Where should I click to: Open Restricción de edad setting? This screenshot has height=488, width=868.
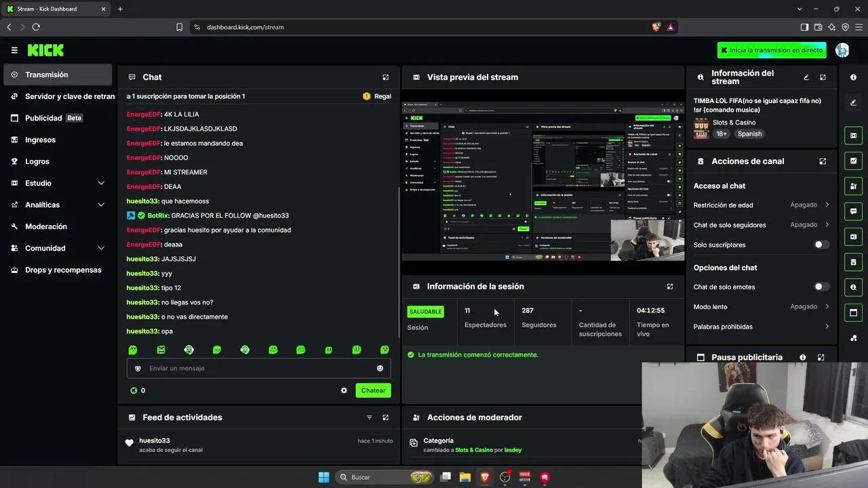[x=761, y=205]
